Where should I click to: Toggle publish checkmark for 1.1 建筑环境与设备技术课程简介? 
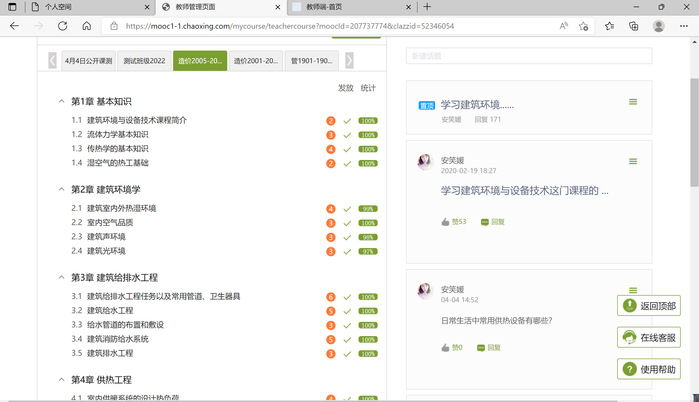[x=347, y=120]
